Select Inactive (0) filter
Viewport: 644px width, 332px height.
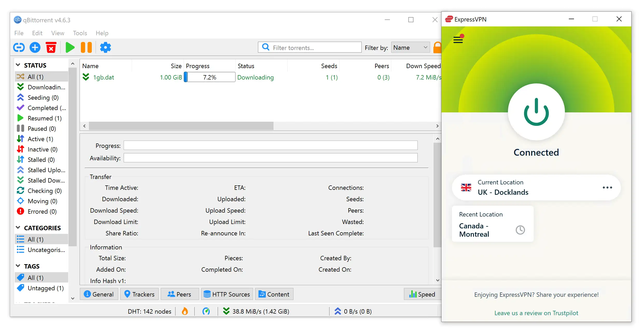pyautogui.click(x=41, y=149)
